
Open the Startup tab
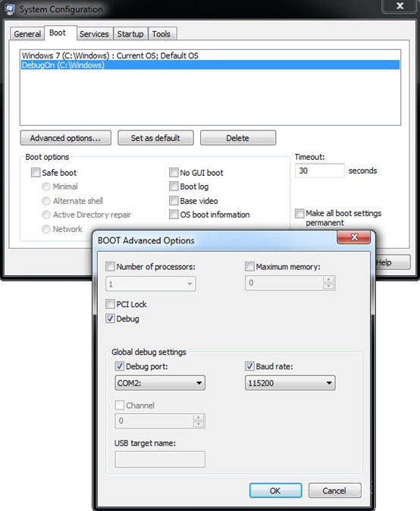tap(130, 34)
